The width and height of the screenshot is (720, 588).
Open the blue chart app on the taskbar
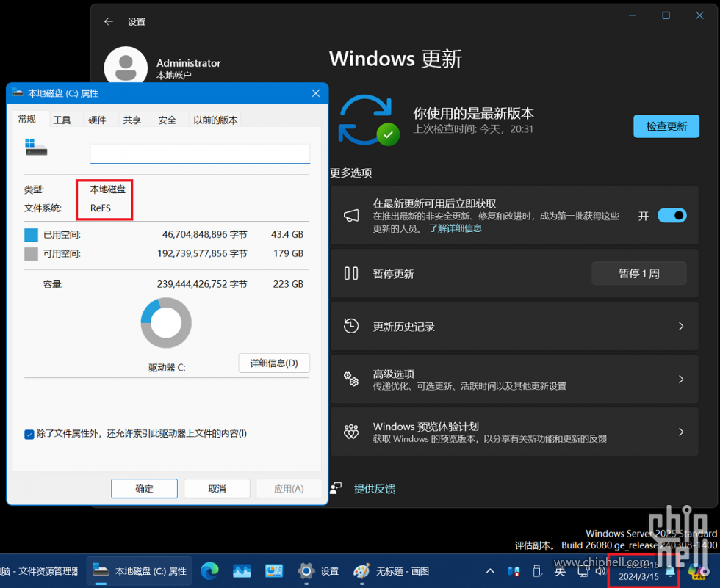point(242,571)
